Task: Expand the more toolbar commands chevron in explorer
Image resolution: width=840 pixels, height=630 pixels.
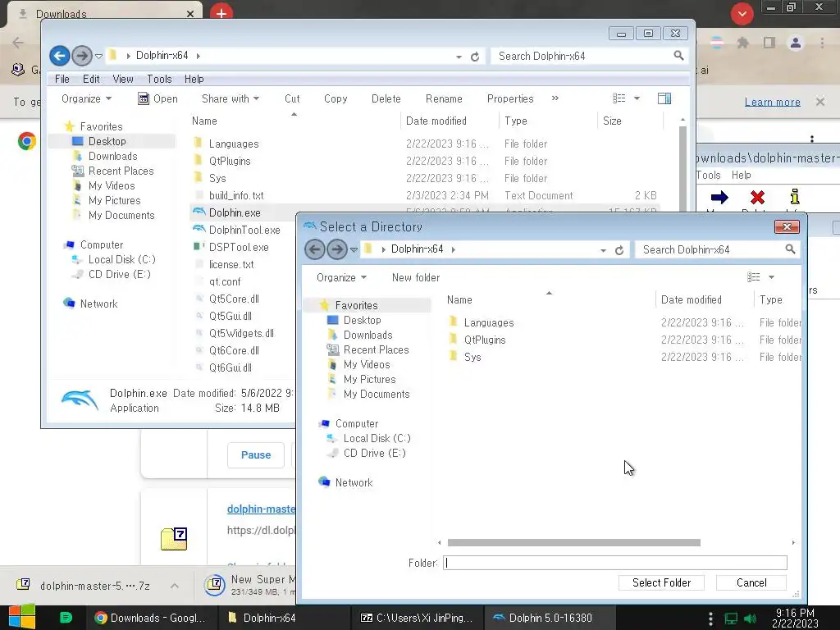Action: tap(555, 98)
